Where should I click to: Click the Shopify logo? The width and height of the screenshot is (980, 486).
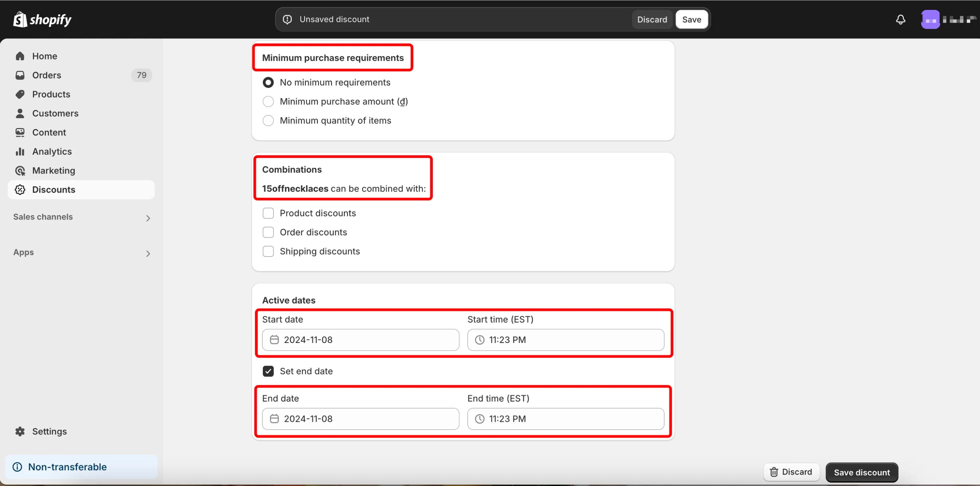(42, 19)
